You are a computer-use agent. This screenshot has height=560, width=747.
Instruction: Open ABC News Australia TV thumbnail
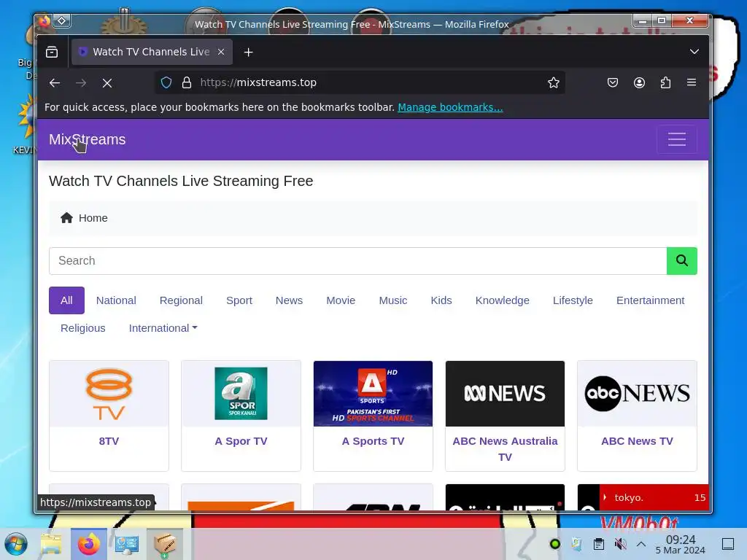(x=505, y=394)
